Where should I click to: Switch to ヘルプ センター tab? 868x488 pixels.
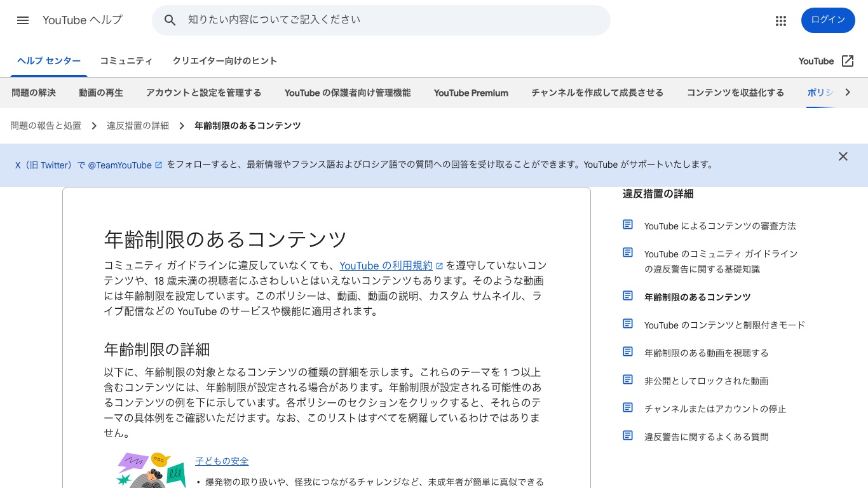click(x=49, y=61)
